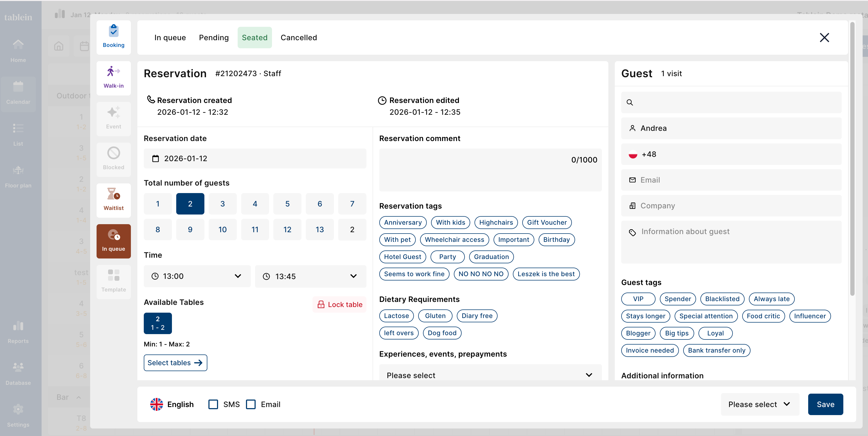Switch to the Pending status tab
The height and width of the screenshot is (436, 868).
[214, 37]
